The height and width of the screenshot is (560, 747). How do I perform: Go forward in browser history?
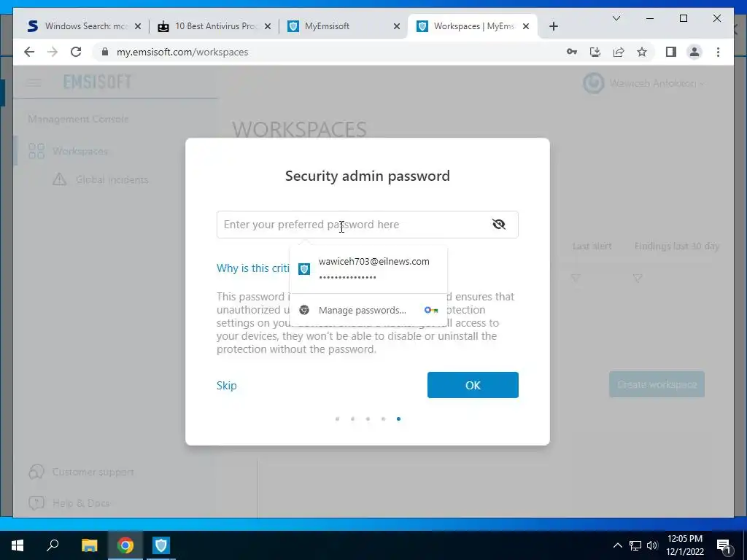[53, 52]
